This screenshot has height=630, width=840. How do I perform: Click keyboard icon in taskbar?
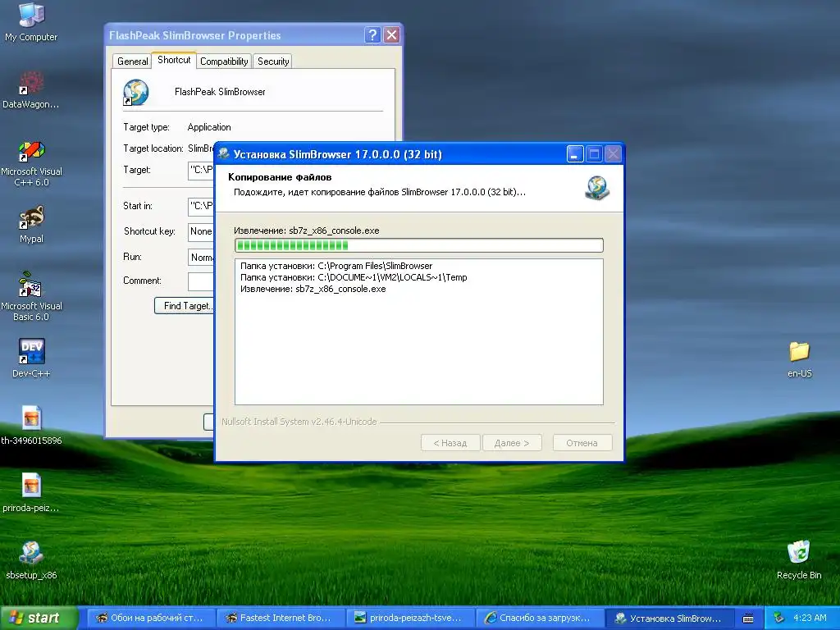tap(748, 619)
